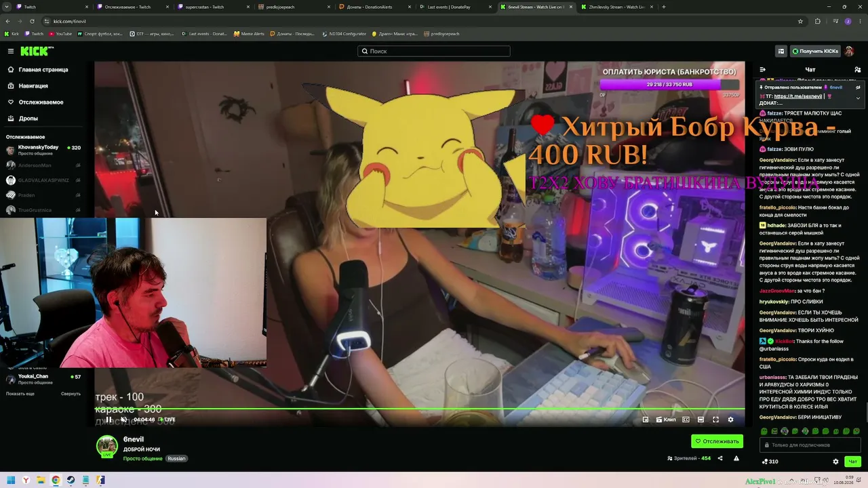Switch the player to wide view mode
Viewport: 868px width, 488px height.
pyautogui.click(x=701, y=420)
